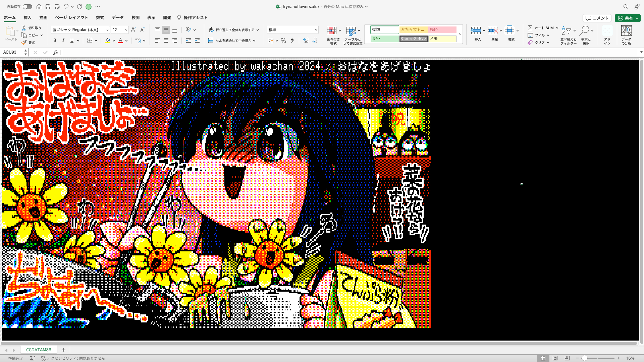Click the zoom slider handle
Screen dimensions: 644x362
click(x=584, y=358)
